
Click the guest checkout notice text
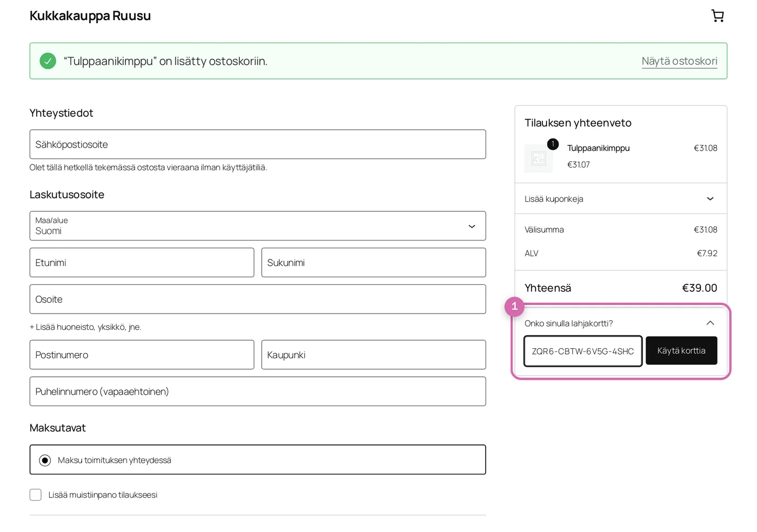tap(148, 168)
